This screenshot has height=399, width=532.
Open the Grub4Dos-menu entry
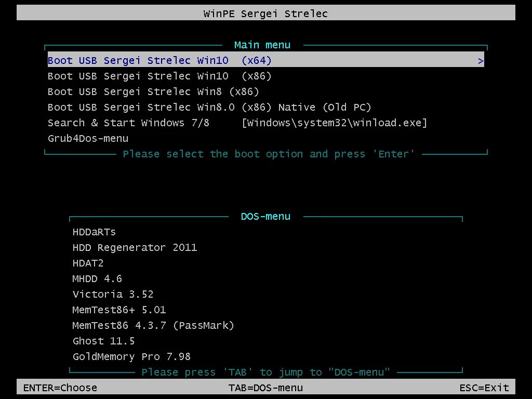point(88,138)
